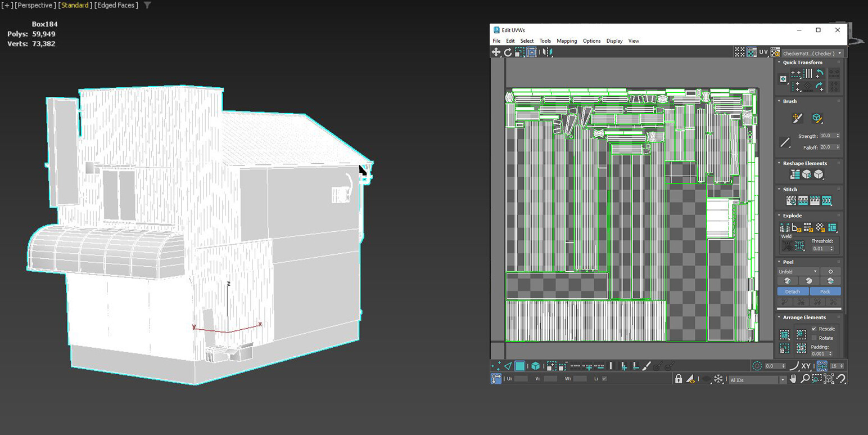Click the Zoom magnifier icon near bottom right

[806, 379]
